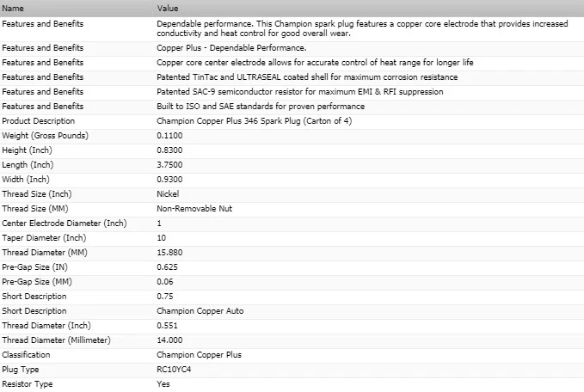This screenshot has height=392, width=584.
Task: Click the "Thread Diameter (MM)" name cell
Action: pyautogui.click(x=45, y=253)
